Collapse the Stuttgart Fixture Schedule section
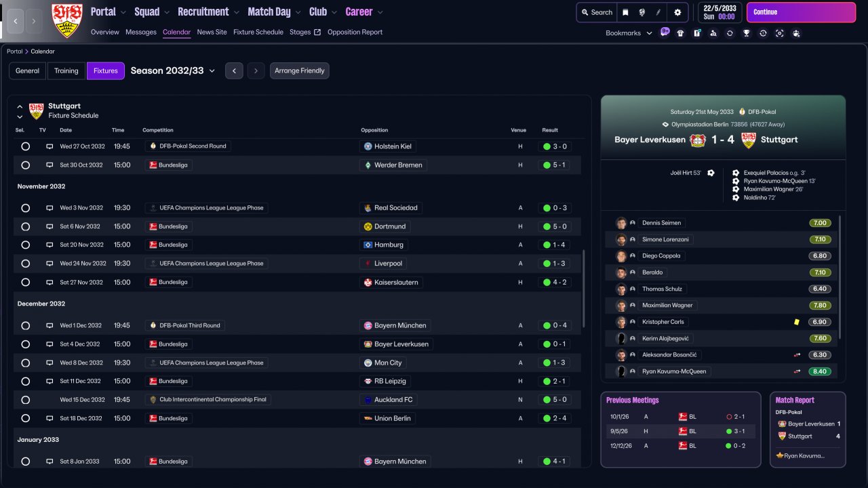The width and height of the screenshot is (868, 488). 20,107
